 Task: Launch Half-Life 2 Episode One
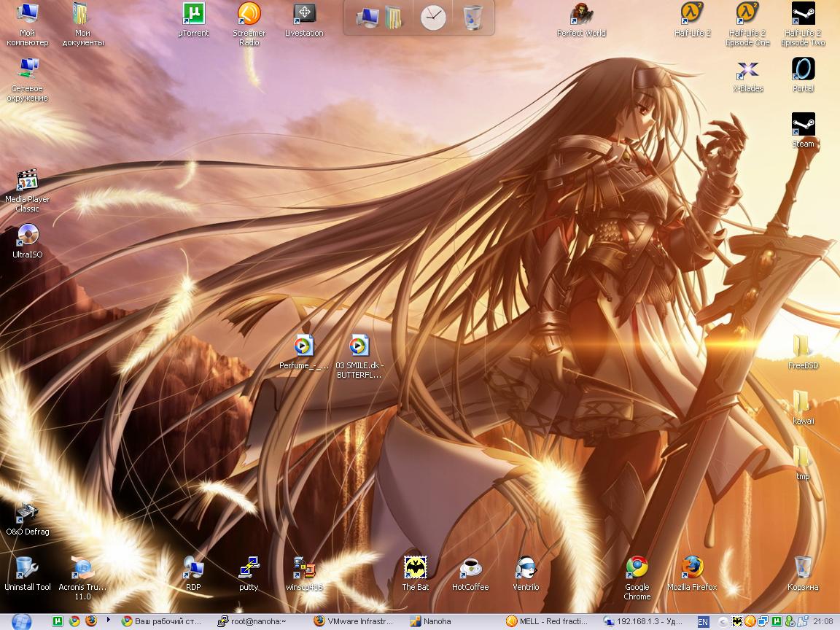tap(747, 24)
